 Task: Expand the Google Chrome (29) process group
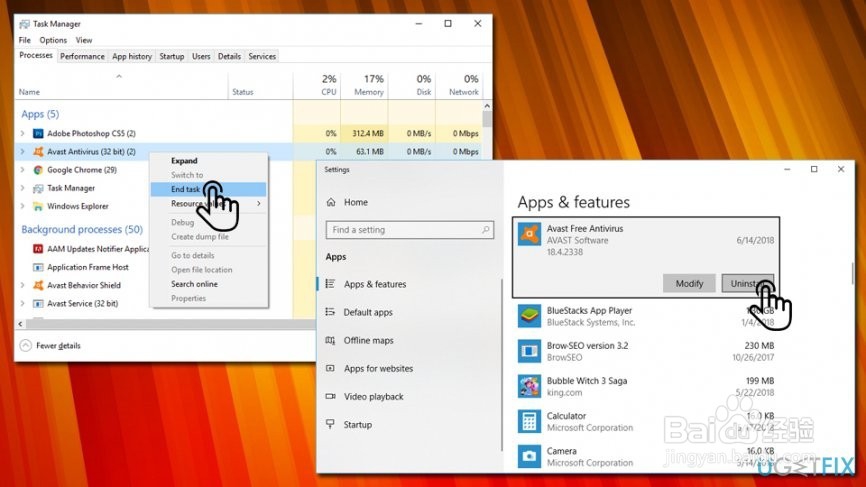[x=23, y=170]
